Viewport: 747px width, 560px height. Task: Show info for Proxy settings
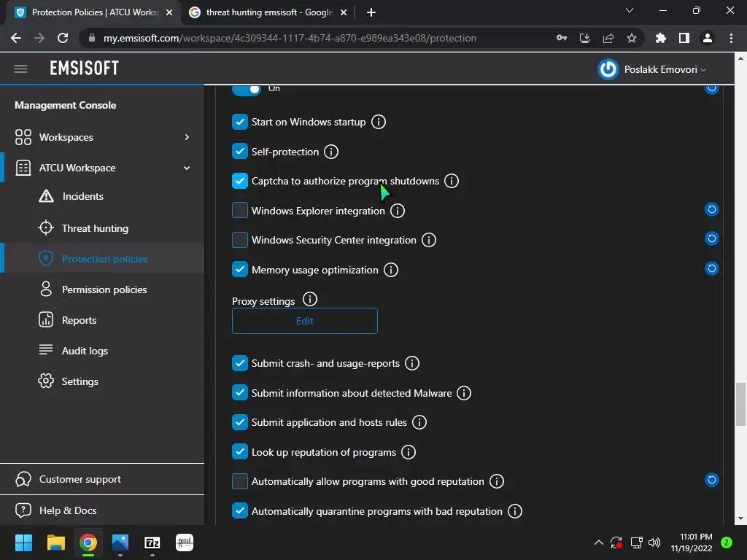pos(309,300)
